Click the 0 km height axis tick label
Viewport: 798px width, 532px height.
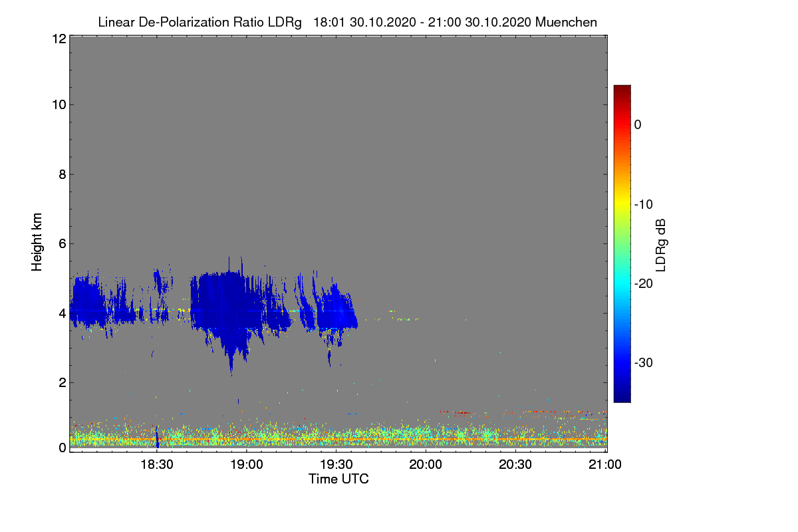click(61, 448)
